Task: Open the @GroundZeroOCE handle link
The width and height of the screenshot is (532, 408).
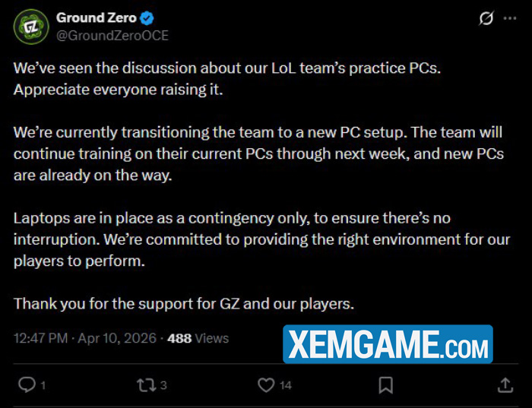Action: click(x=112, y=36)
